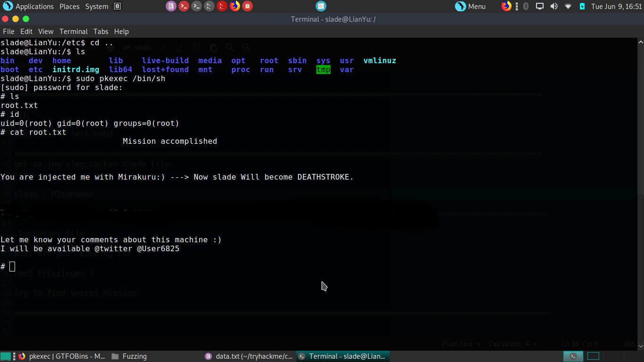
Task: Click the show desktop icon in bottom panel
Action: [x=5, y=356]
